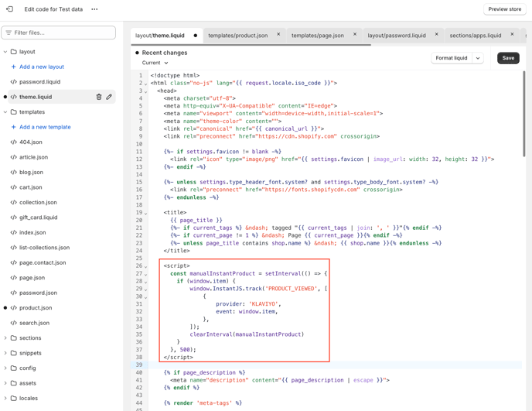Close the templates/page.json tab
This screenshot has height=411, width=532.
(x=355, y=34)
